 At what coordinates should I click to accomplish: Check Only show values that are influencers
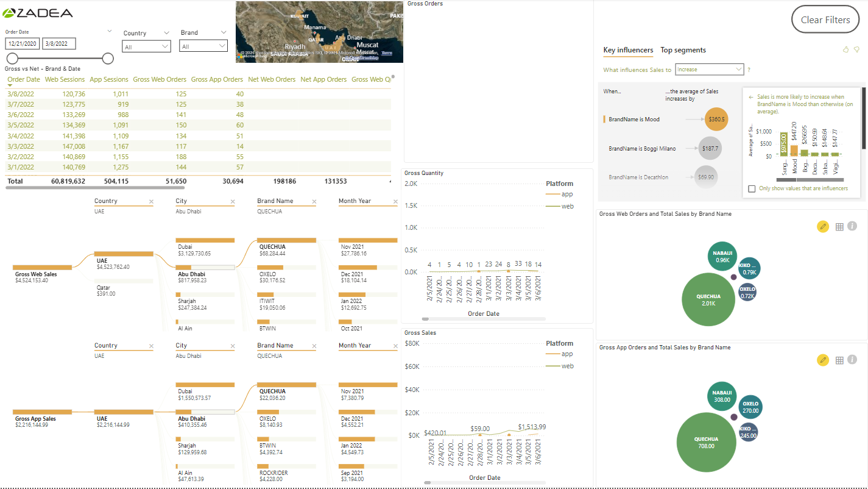752,188
